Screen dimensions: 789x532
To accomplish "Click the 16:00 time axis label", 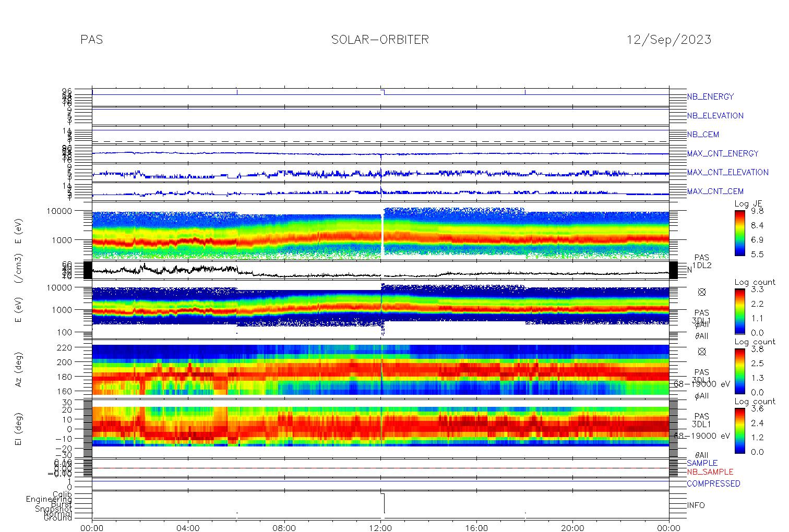I will [x=476, y=528].
